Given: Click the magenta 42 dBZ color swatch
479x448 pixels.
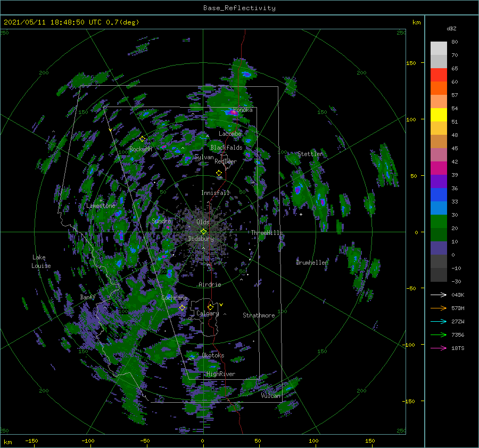Looking at the screenshot, I should 439,168.
